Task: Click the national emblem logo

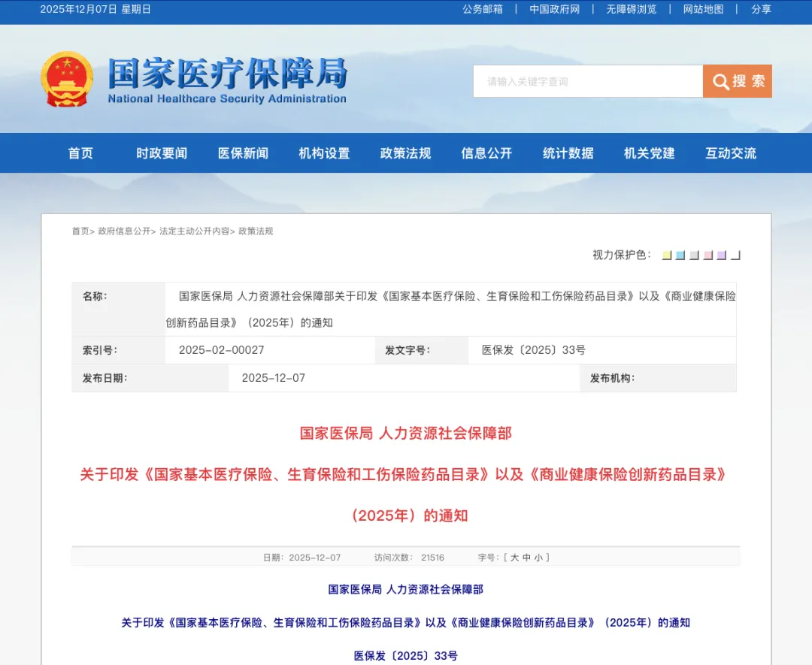Action: click(x=67, y=80)
